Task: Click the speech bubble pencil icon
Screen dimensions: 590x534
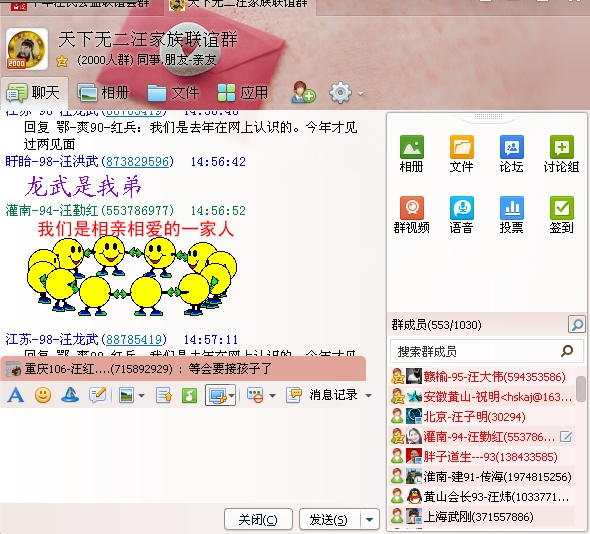Action: coord(97,395)
